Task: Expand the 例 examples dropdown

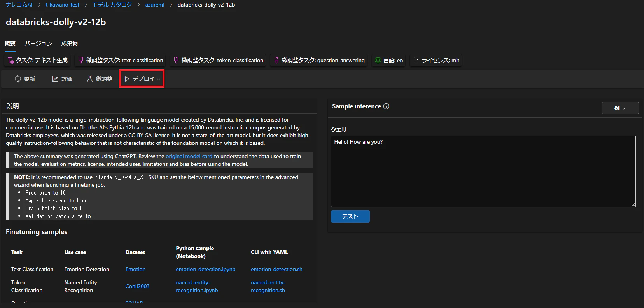Action: tap(620, 108)
